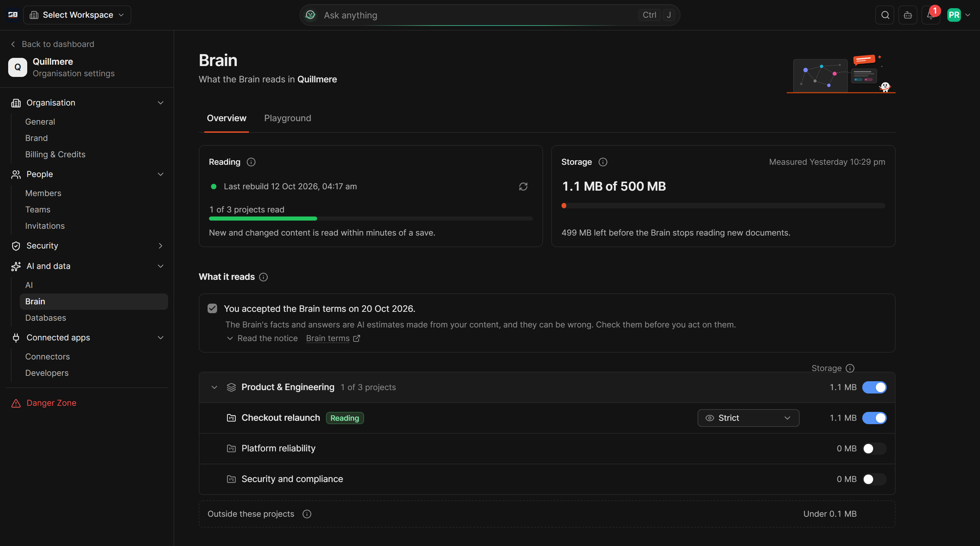980x546 pixels.
Task: Go back to dashboard
Action: point(52,44)
